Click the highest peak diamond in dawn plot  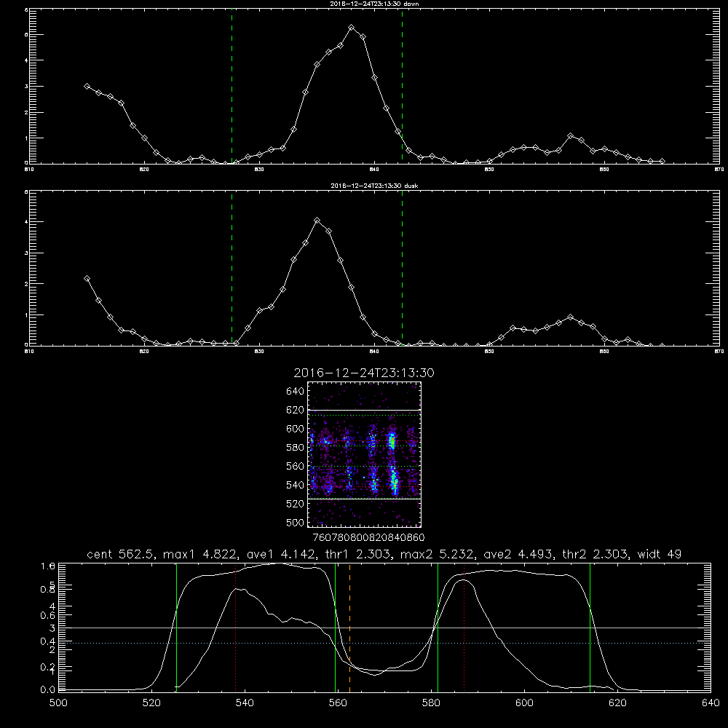pyautogui.click(x=352, y=28)
